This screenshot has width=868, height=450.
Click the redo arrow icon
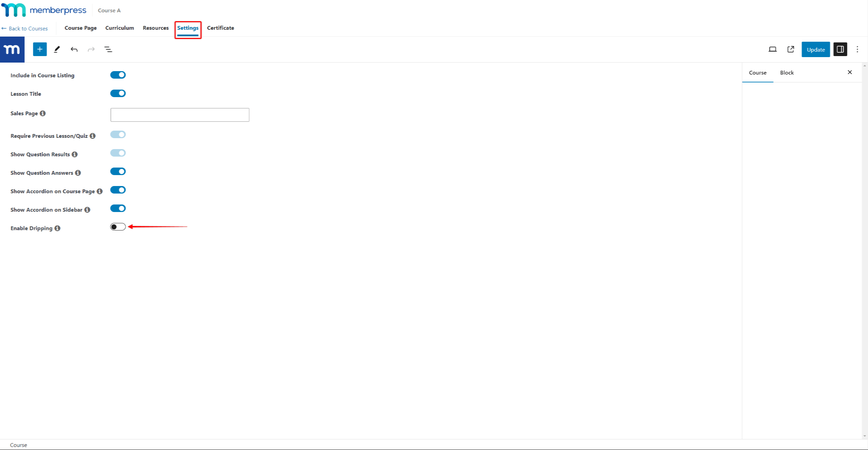coord(91,49)
